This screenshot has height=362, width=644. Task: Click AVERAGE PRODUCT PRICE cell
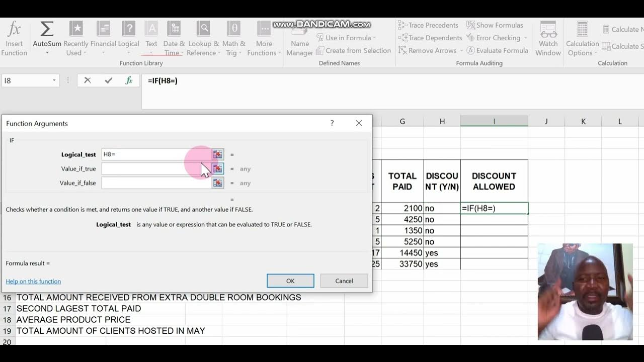pyautogui.click(x=73, y=320)
